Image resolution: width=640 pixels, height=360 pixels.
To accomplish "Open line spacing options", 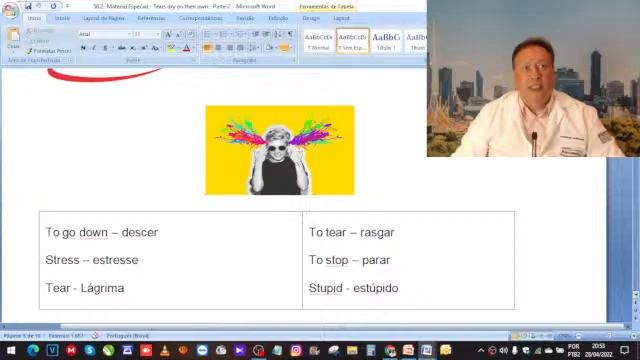I will click(x=253, y=48).
